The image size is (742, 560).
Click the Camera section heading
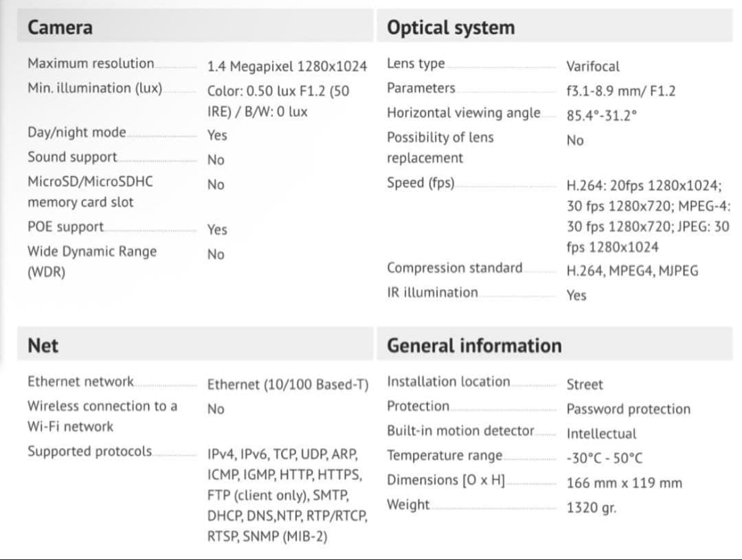tap(60, 27)
